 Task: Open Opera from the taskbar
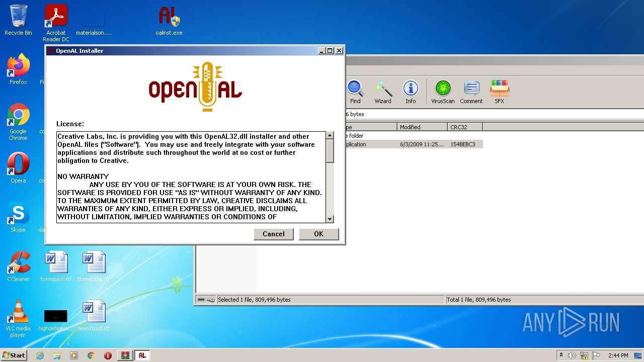point(108,355)
